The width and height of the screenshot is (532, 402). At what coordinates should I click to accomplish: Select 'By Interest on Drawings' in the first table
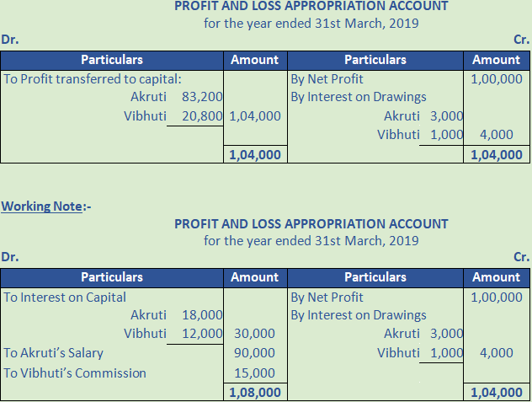pos(358,97)
